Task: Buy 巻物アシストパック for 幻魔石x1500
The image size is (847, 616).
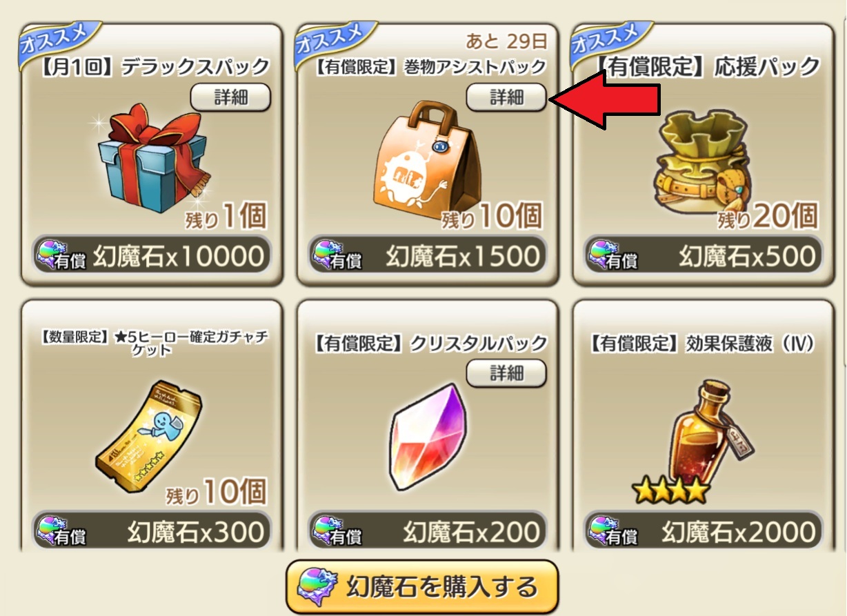Action: pyautogui.click(x=427, y=256)
